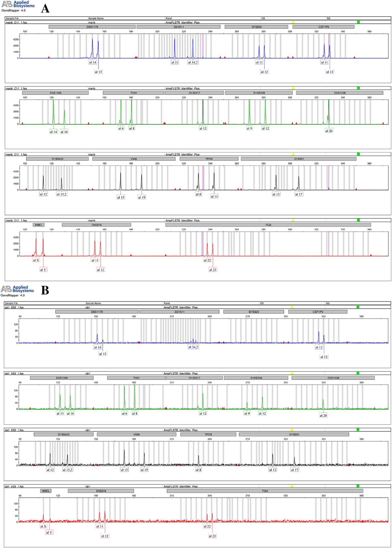Click the 'al 34,2' allele label in panel A
Screen dimensions: 392x548
point(193,62)
